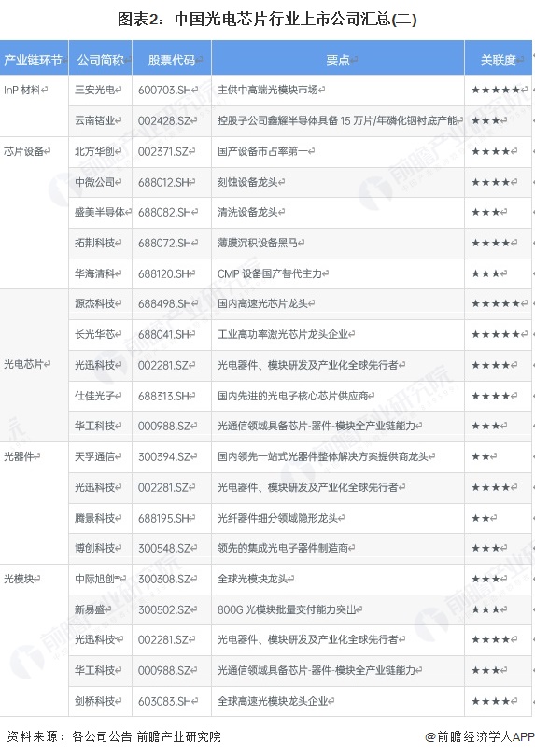Click the text 领先的集成光电子器件制造商
The width and height of the screenshot is (535, 756).
click(x=283, y=548)
